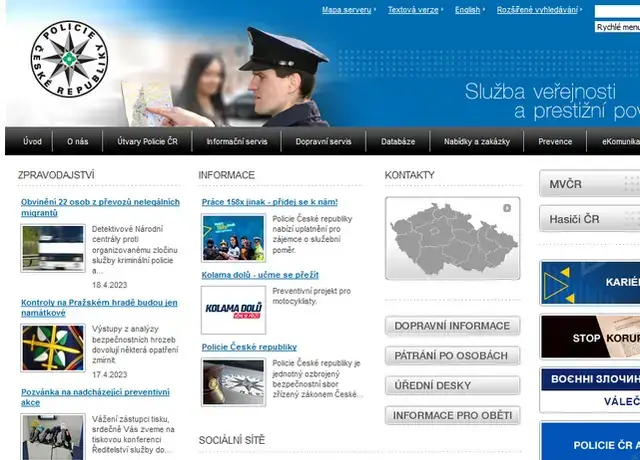Switch to Textová verze
Screen dimensions: 640x460
tap(413, 10)
